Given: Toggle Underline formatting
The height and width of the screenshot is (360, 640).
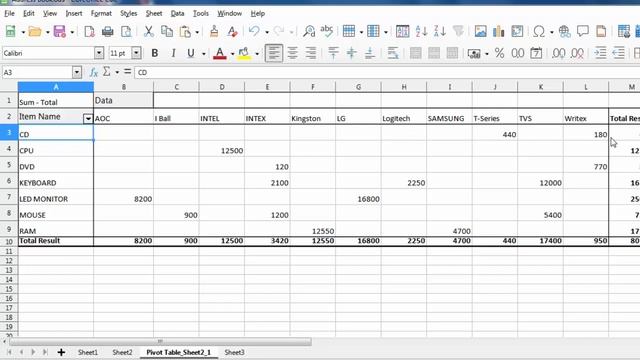Looking at the screenshot, I should [190, 53].
